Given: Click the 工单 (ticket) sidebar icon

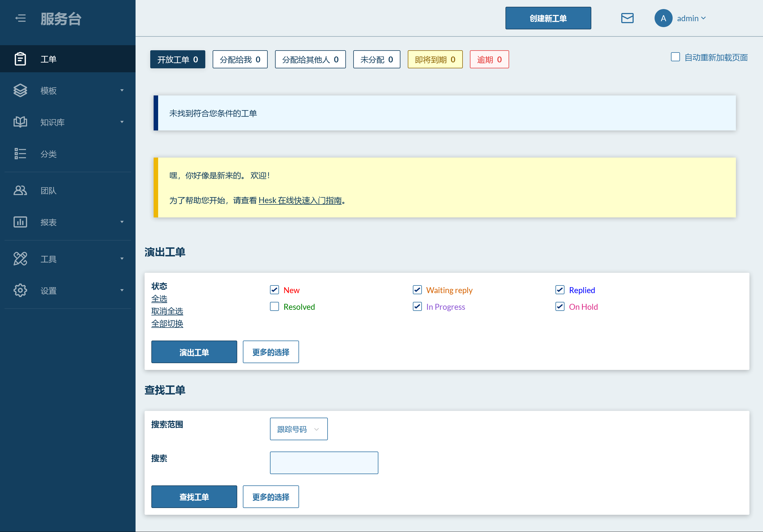Looking at the screenshot, I should [x=20, y=58].
